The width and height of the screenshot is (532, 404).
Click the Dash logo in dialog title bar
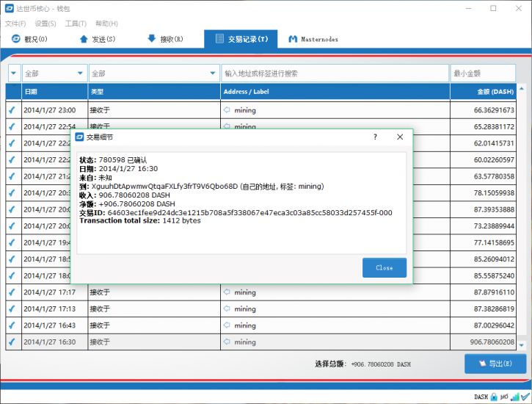click(79, 137)
